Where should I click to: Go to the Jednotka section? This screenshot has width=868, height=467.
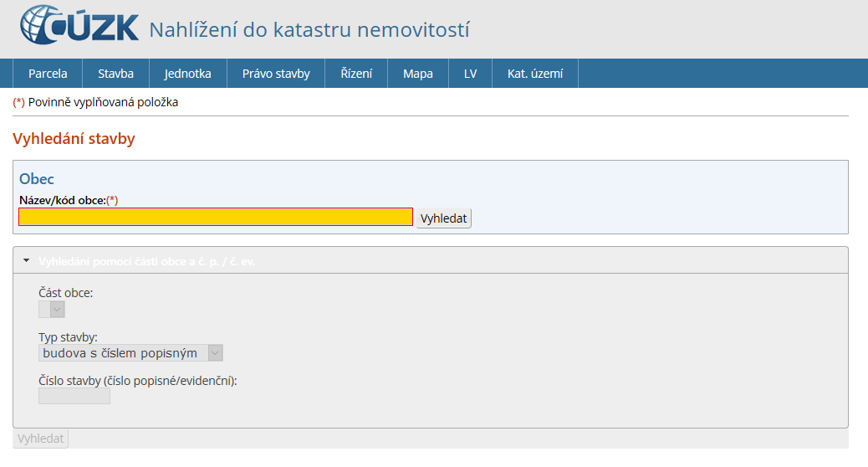pos(187,74)
